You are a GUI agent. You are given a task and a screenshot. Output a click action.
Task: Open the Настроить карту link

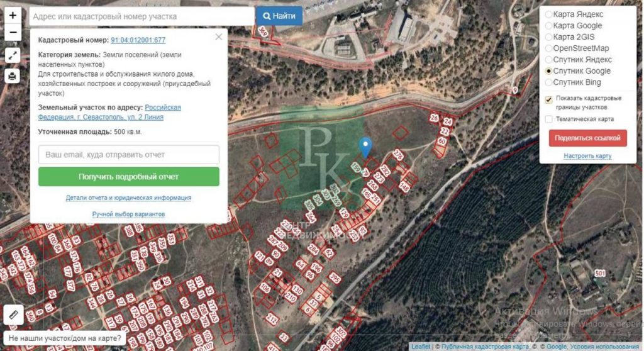click(587, 156)
